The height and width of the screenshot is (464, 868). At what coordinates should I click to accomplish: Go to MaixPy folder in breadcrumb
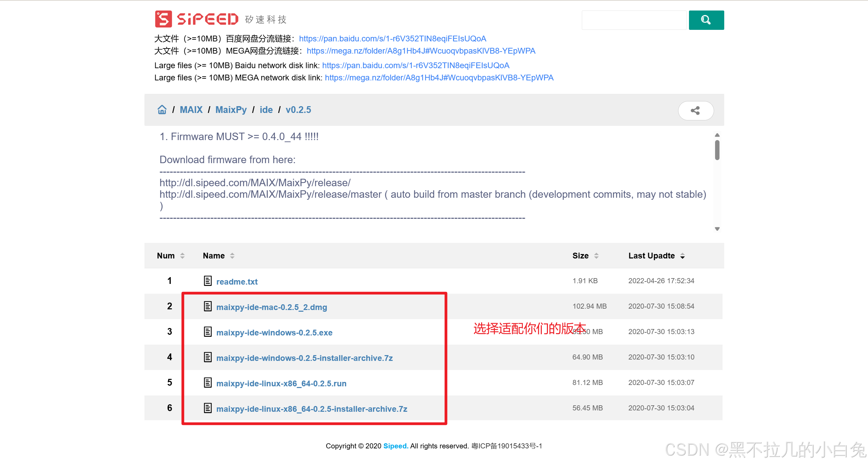tap(231, 110)
